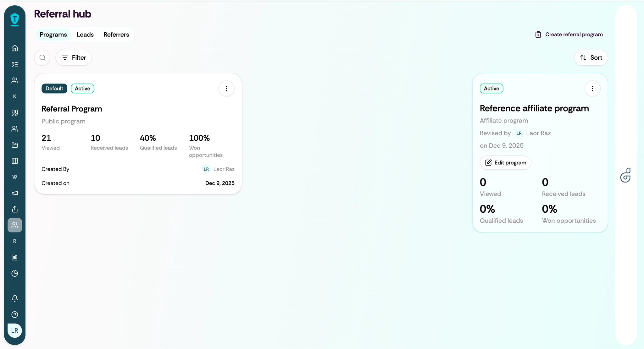Click the '100%' Won opportunities value
The height and width of the screenshot is (349, 644).
[199, 138]
